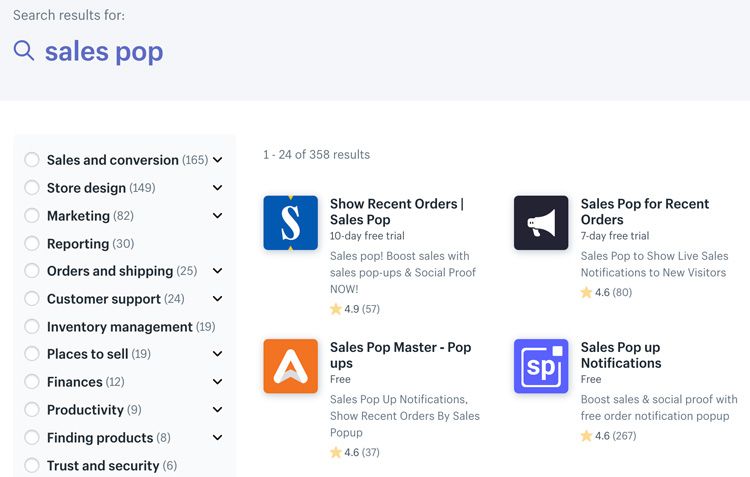Select the Store design filter radio

coord(32,188)
